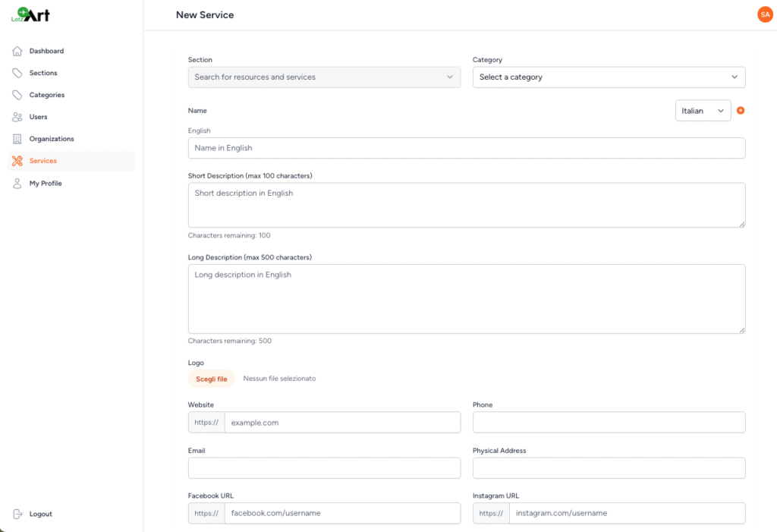
Task: Click the Long Description text area
Action: (466, 298)
